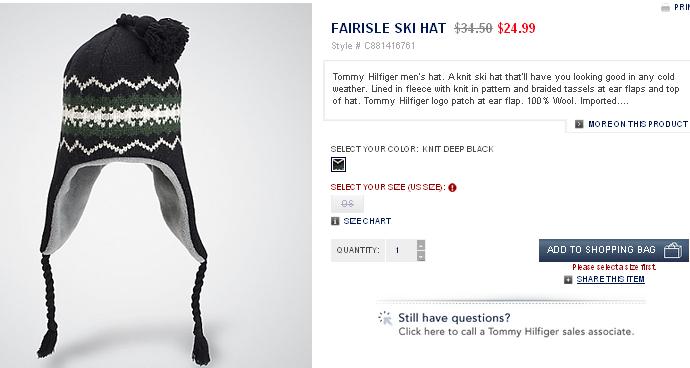Click the print icon at top right
Screen dimensions: 690x368
[665, 7]
